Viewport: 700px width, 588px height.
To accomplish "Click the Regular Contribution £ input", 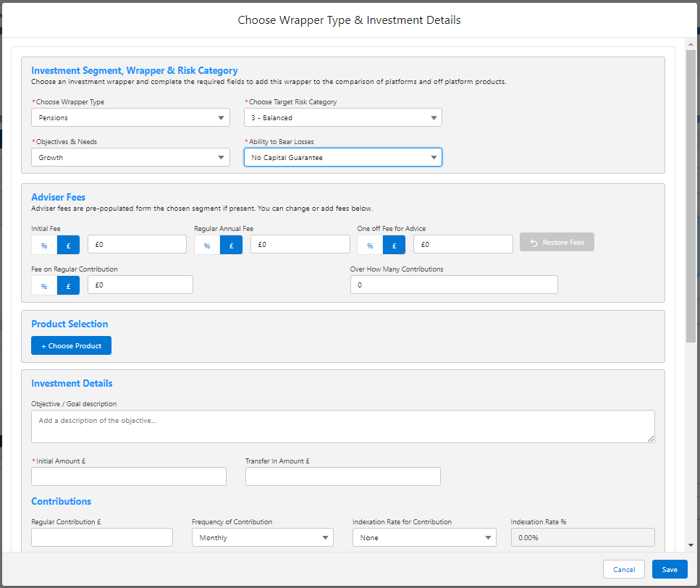I will [x=102, y=537].
